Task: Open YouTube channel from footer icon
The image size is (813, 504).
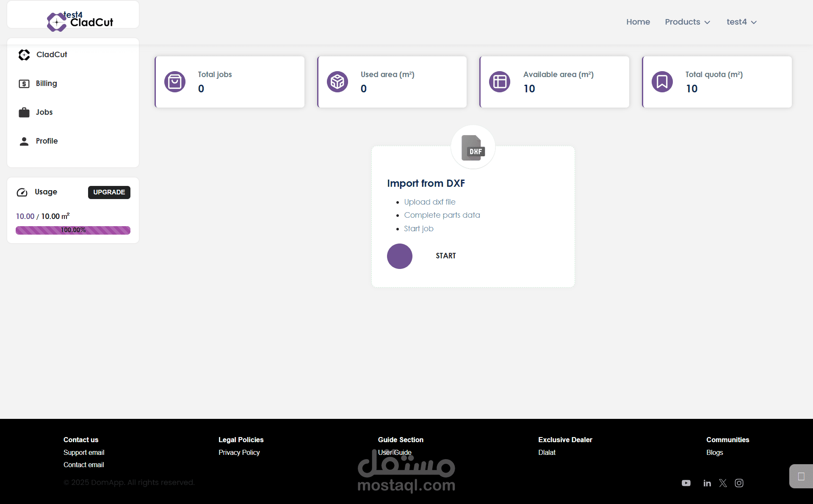Action: click(x=686, y=483)
